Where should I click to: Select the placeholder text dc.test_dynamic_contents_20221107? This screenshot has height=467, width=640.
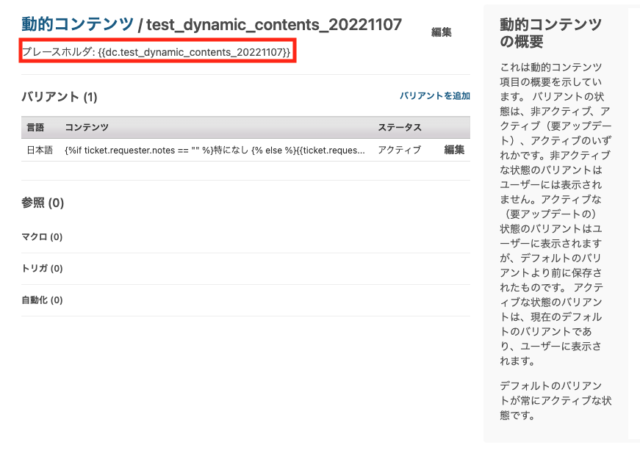[x=194, y=52]
